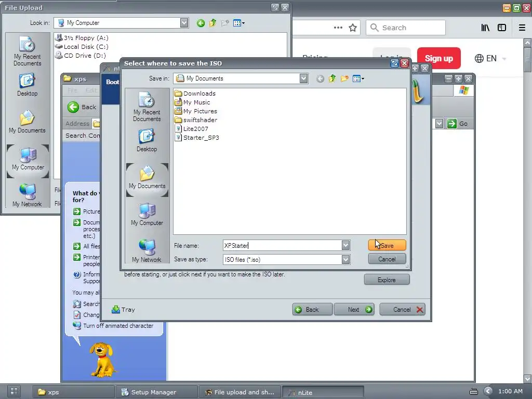Cancel the Select where to save ISO dialog
Screen dimensions: 532x399
(387, 259)
